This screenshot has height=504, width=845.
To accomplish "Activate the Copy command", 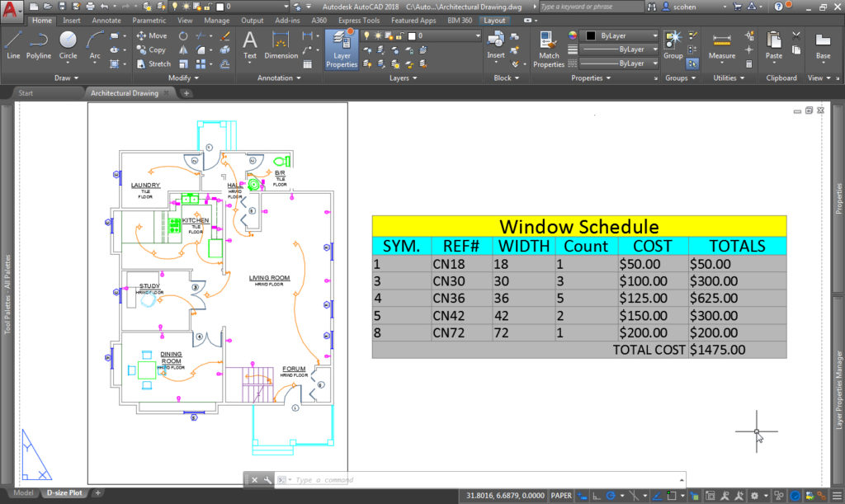I will (x=153, y=49).
